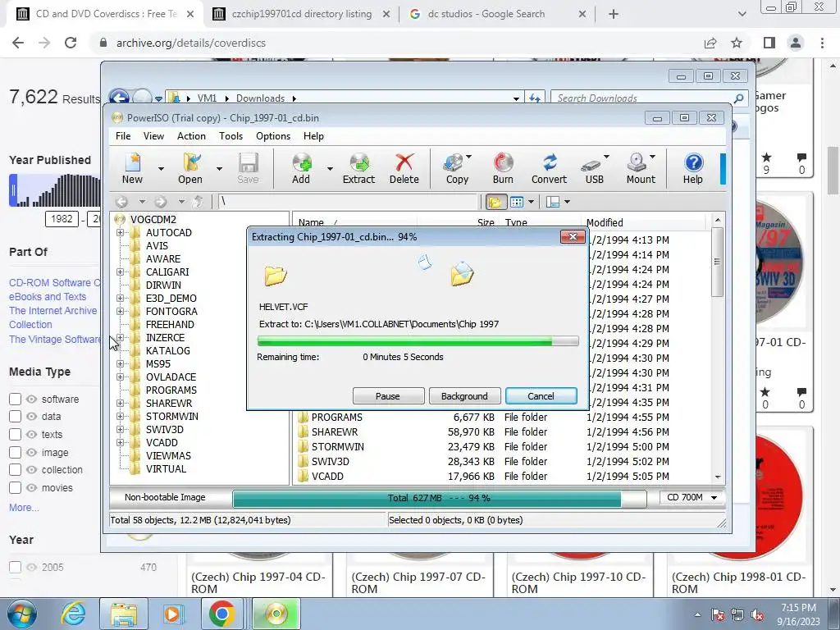Screen dimensions: 840x630
Task: Open the New button dropdown arrow
Action: point(161,169)
